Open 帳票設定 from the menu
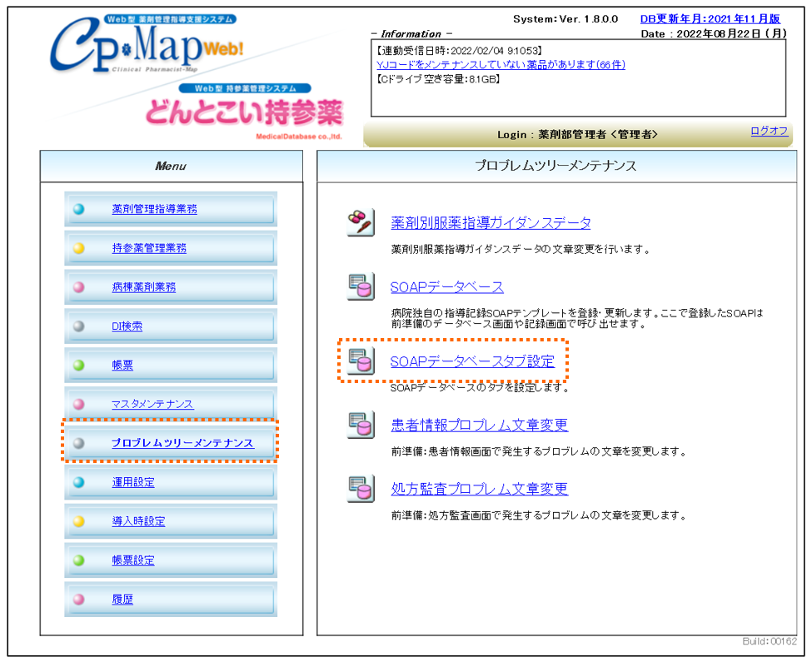 coord(133,560)
